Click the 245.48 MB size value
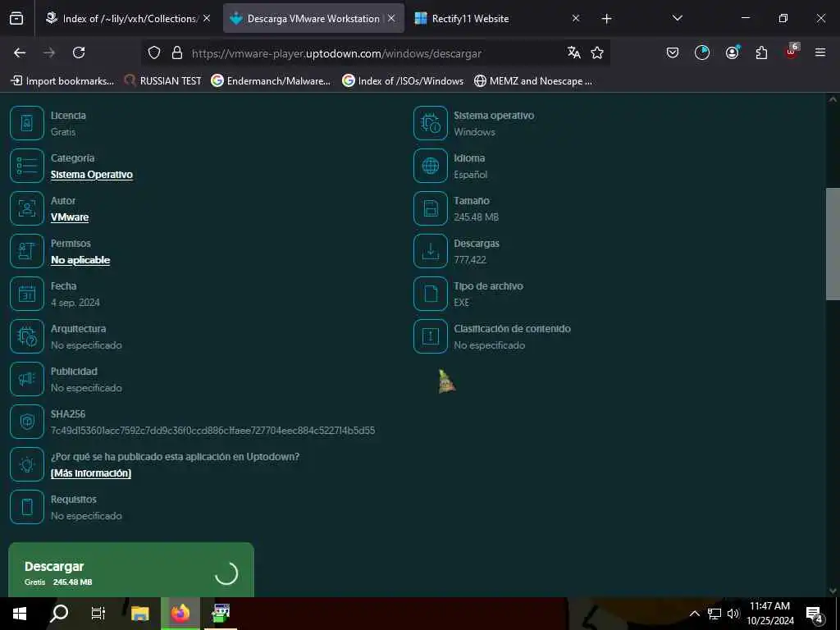Viewport: 840px width, 630px height. 477,217
